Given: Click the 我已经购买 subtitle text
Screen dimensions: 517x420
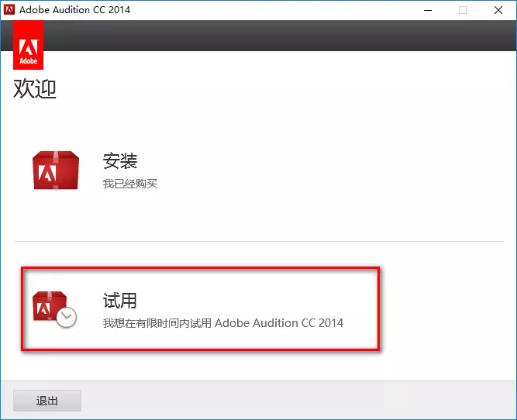Looking at the screenshot, I should pyautogui.click(x=130, y=184).
